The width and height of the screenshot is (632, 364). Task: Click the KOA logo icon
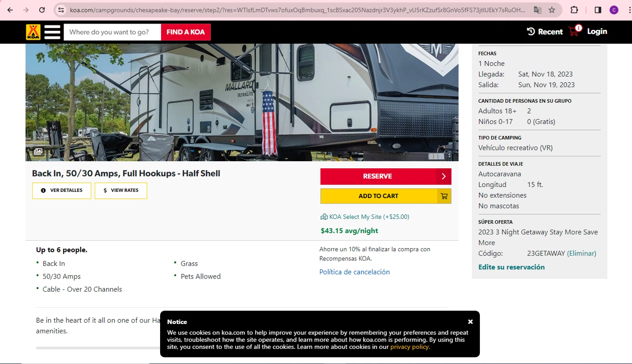[x=33, y=32]
